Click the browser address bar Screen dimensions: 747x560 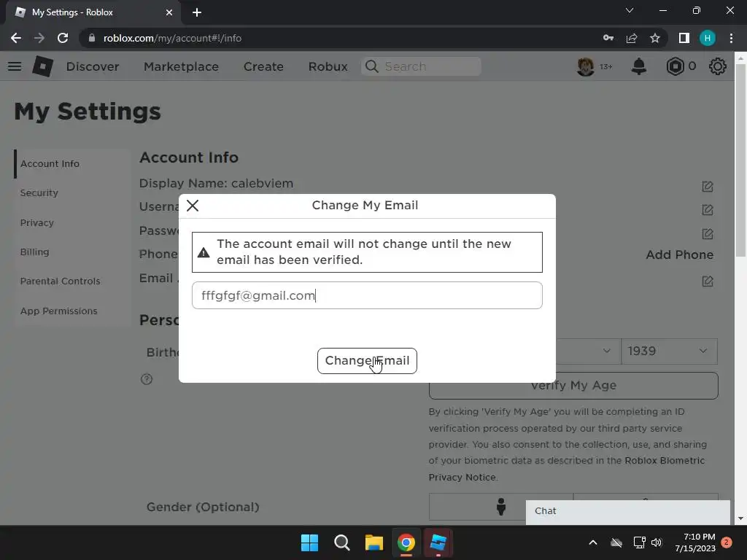(343, 38)
